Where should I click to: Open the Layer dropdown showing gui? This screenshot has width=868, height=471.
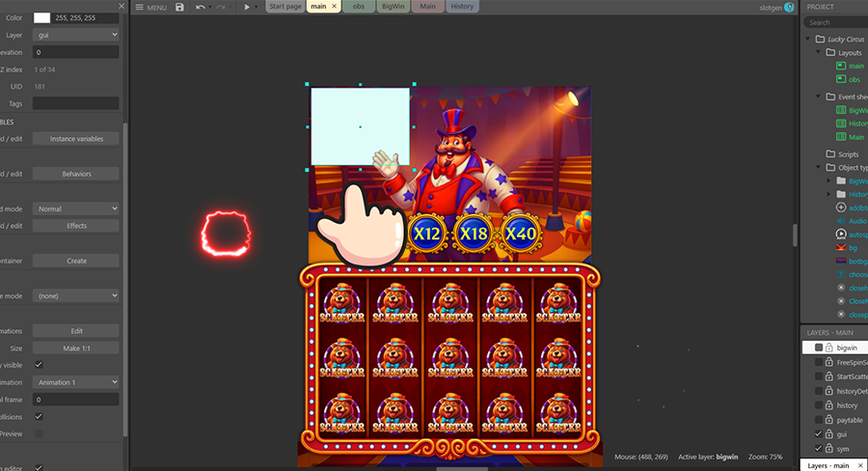pos(75,35)
